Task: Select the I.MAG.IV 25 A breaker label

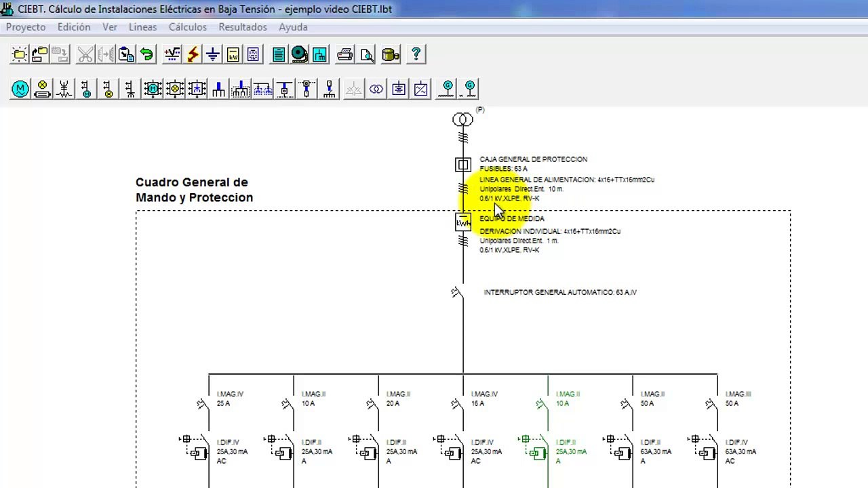Action: [230, 399]
